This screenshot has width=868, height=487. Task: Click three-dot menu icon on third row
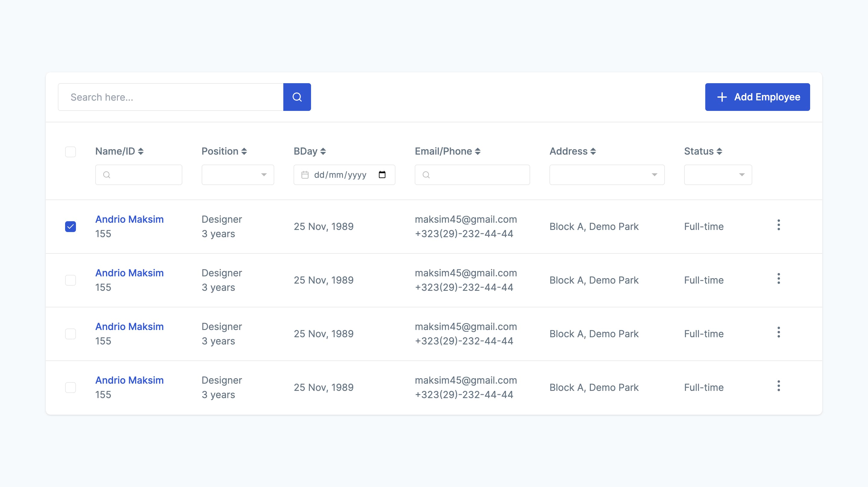779,333
